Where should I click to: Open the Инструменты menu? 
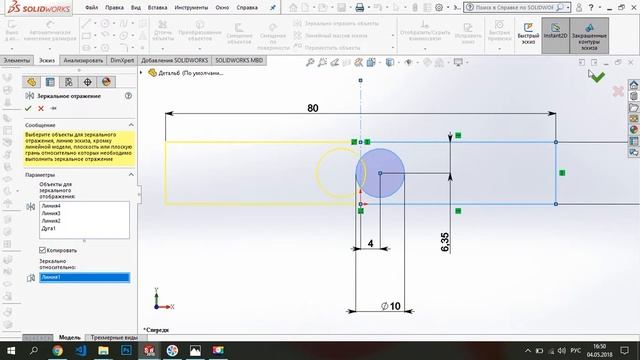191,8
